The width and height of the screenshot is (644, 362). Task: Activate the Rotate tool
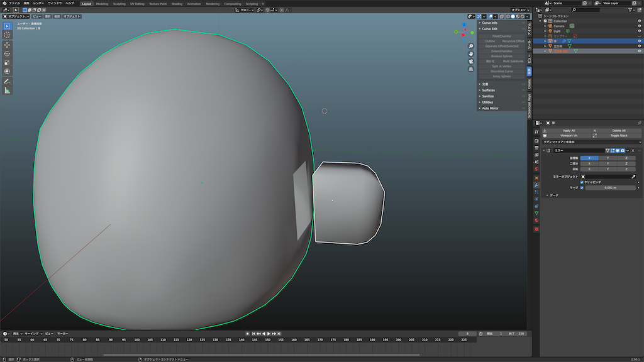[x=7, y=54]
